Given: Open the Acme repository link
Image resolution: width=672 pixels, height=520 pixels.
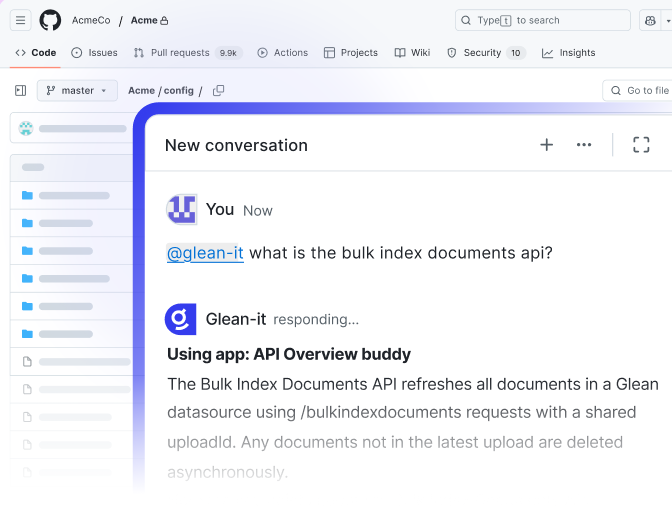Looking at the screenshot, I should click(144, 20).
